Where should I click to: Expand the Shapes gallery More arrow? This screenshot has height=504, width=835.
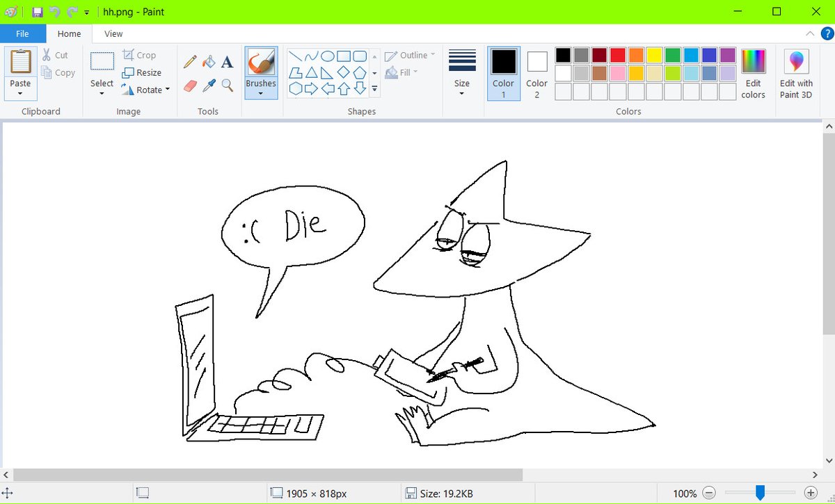coord(374,89)
